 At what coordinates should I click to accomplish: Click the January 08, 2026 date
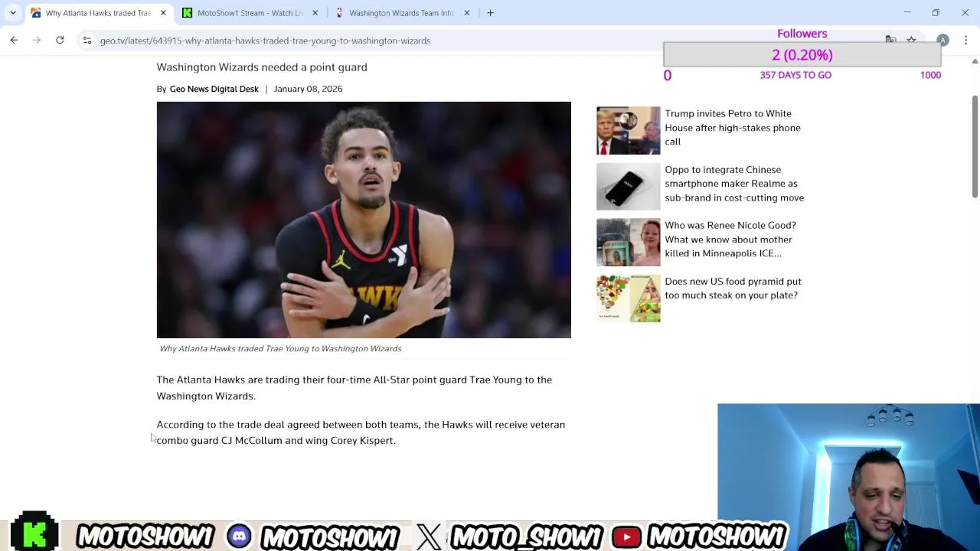coord(308,89)
